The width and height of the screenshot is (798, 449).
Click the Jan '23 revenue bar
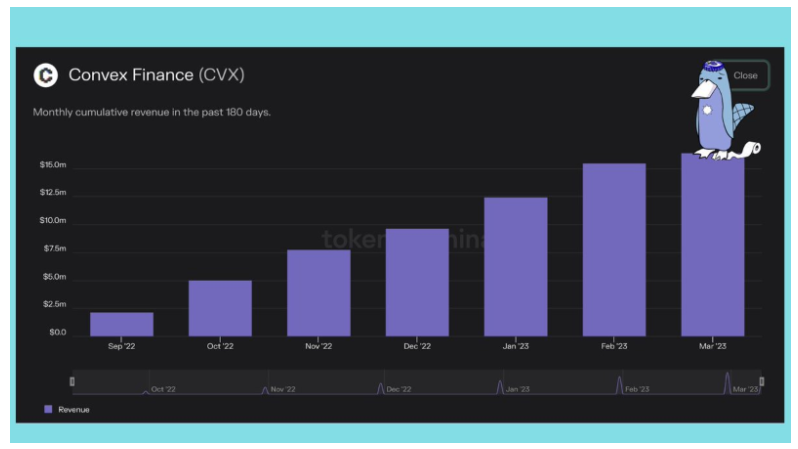(x=516, y=267)
